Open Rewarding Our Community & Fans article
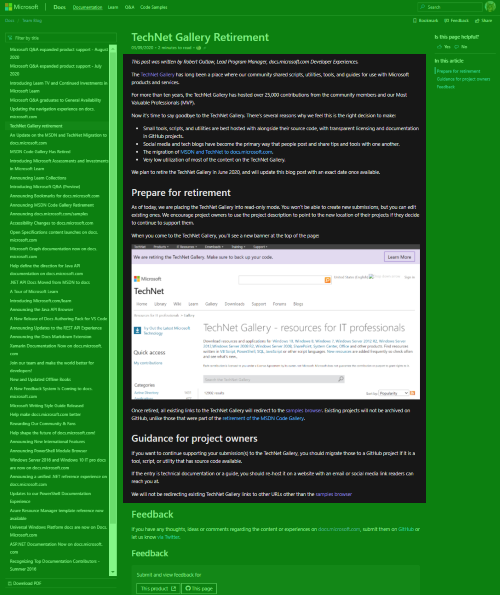This screenshot has width=500, height=595. (42, 423)
